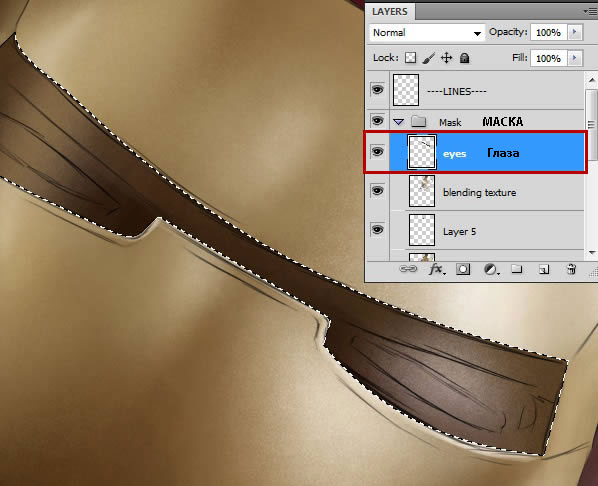Hide the eyes layer visibility

click(377, 152)
